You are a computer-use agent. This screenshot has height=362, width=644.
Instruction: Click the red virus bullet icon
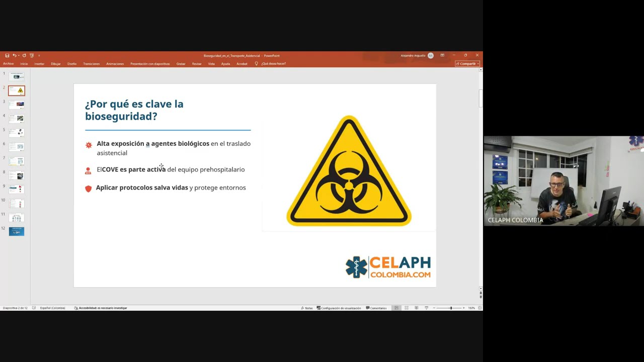point(89,145)
